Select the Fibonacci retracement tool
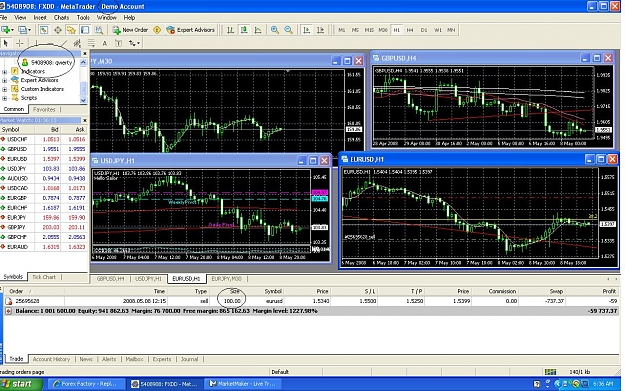The height and width of the screenshot is (391, 625). tap(91, 43)
